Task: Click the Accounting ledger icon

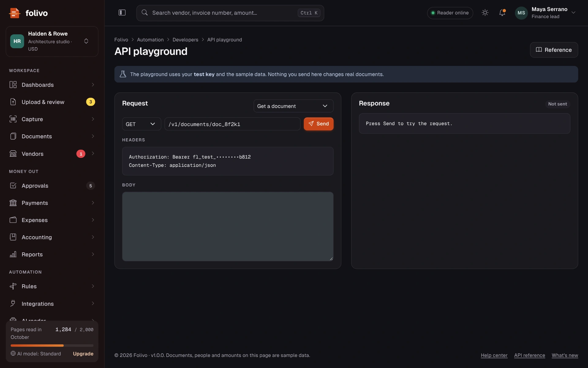Action: pyautogui.click(x=13, y=237)
